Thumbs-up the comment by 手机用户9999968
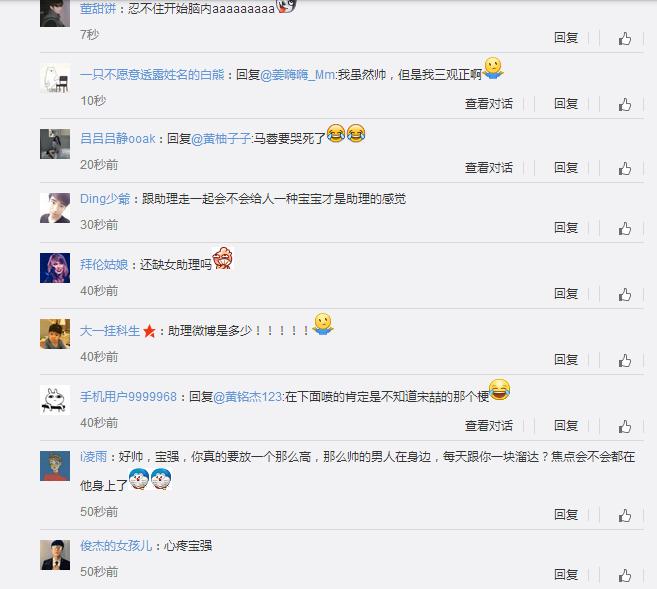Screen dimensions: 657x589 click(x=625, y=426)
